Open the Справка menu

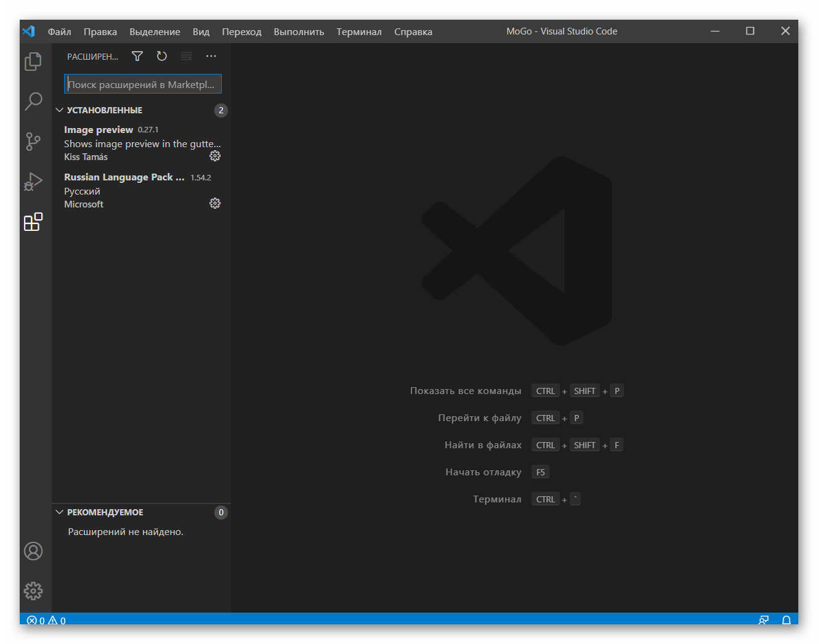[413, 31]
